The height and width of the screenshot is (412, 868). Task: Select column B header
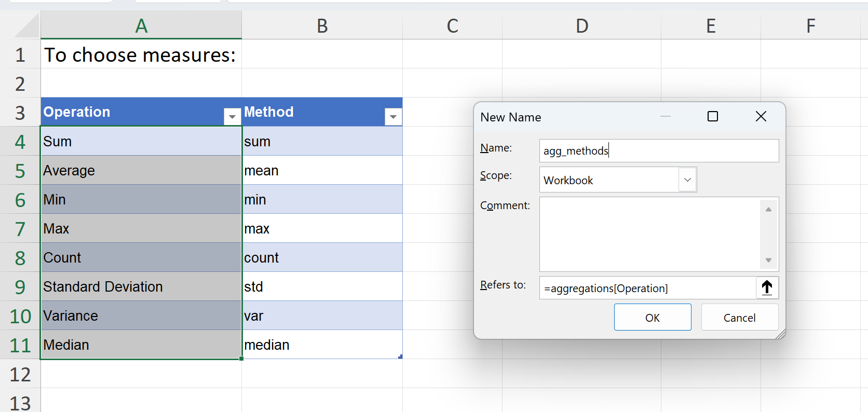(x=322, y=25)
